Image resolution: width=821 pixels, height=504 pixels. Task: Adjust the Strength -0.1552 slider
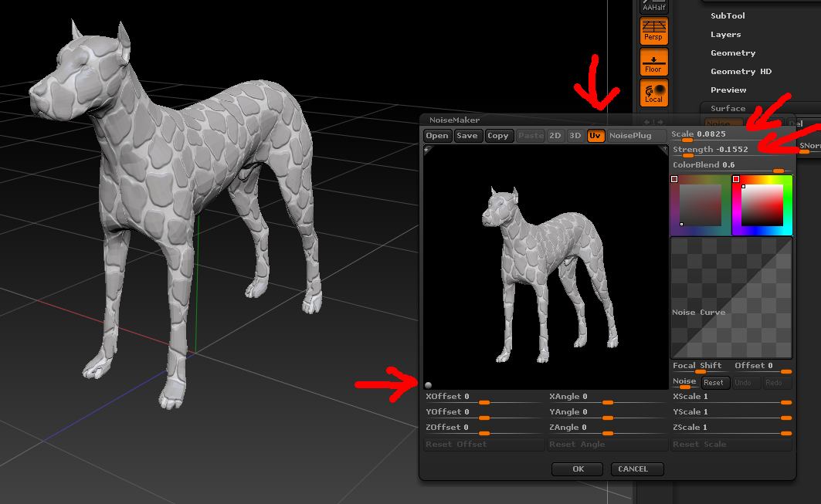pyautogui.click(x=732, y=151)
